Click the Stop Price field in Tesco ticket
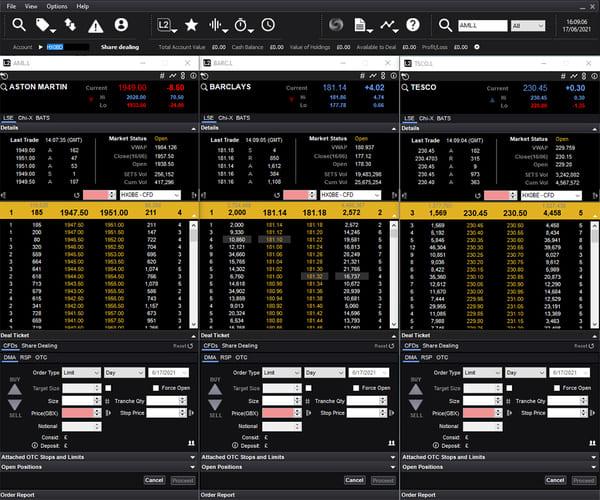The image size is (600, 500). pos(567,413)
